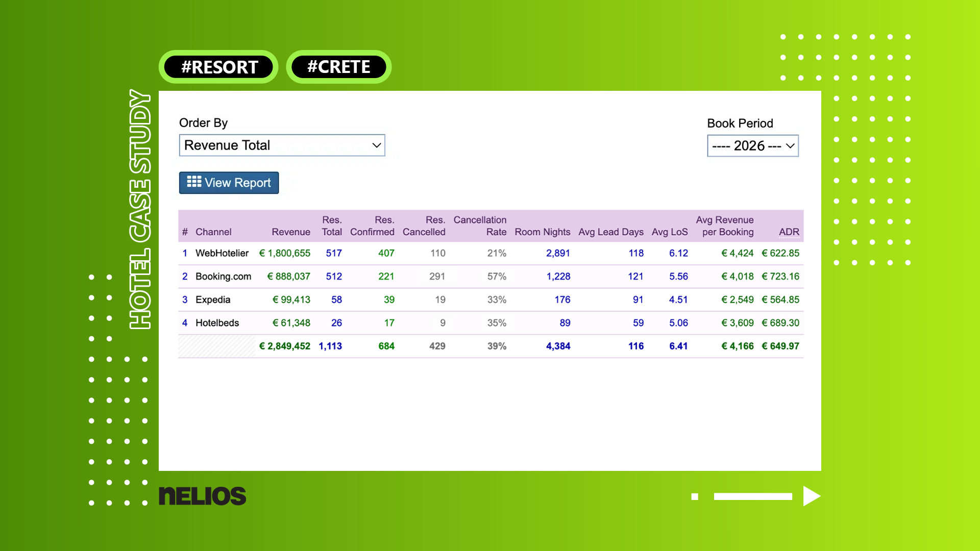Click the #CRETE tag
The image size is (980, 551).
click(x=338, y=67)
